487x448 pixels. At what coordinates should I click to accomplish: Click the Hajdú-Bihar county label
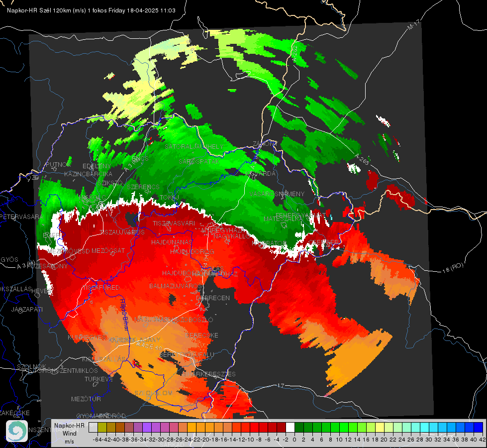click(x=125, y=316)
